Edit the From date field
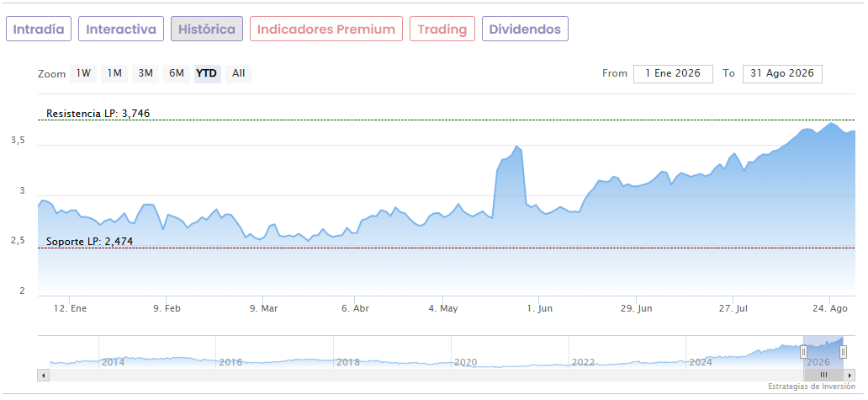 pyautogui.click(x=673, y=74)
